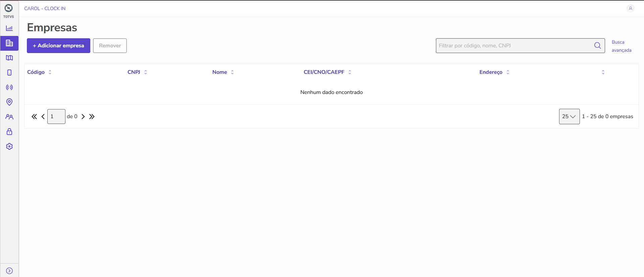
Task: Open the mobile device icon in sidebar
Action: pyautogui.click(x=9, y=73)
